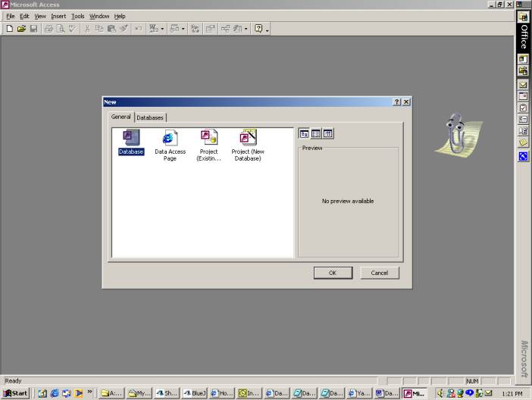Open the Analyze dropdown arrow
Image resolution: width=532 pixels, height=400 pixels.
pyautogui.click(x=183, y=29)
